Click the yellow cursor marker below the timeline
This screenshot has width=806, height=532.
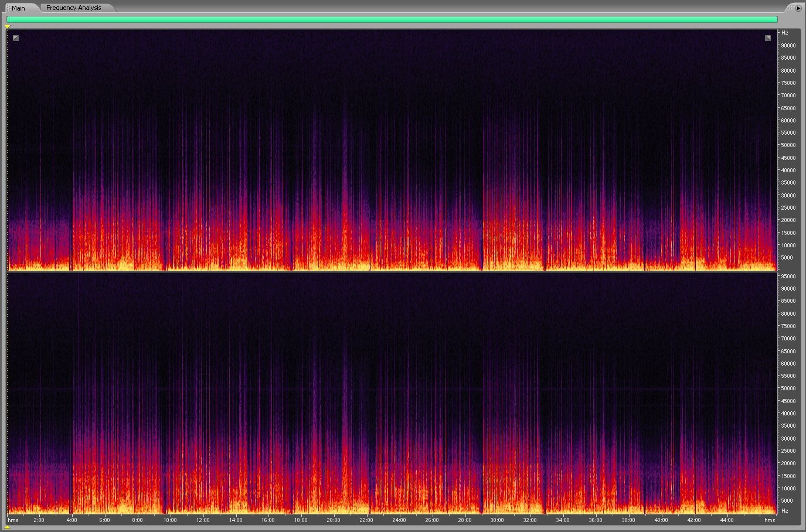[7, 527]
